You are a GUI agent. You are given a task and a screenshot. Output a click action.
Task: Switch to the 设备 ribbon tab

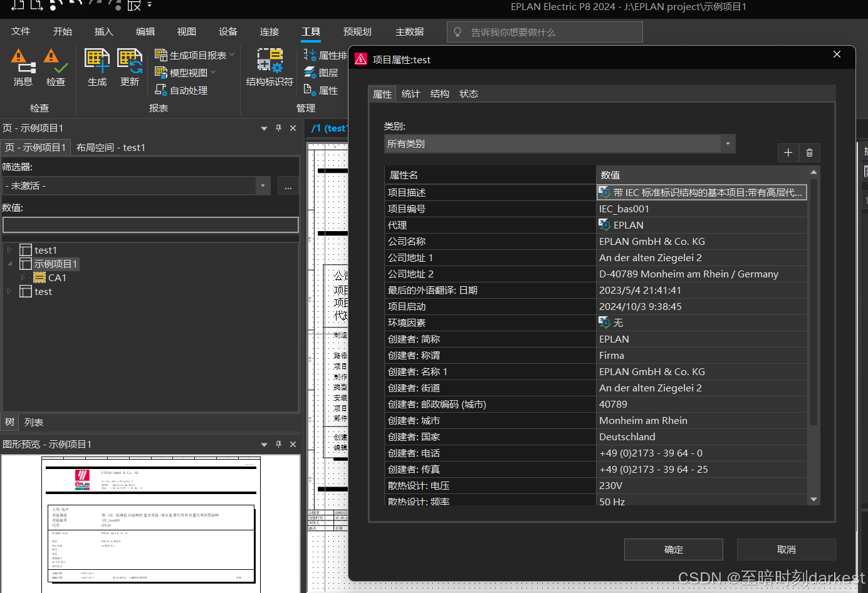coord(228,31)
